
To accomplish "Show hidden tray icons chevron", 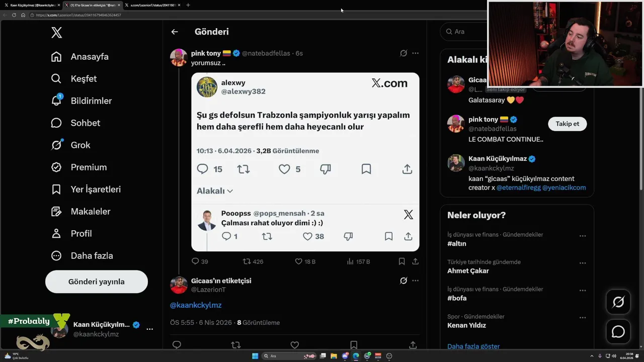I will 593,356.
